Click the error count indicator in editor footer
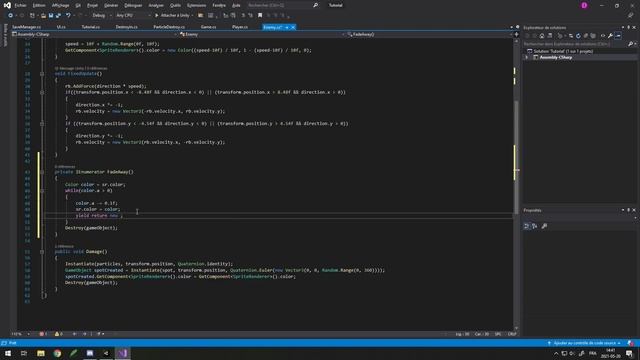 (x=43, y=334)
